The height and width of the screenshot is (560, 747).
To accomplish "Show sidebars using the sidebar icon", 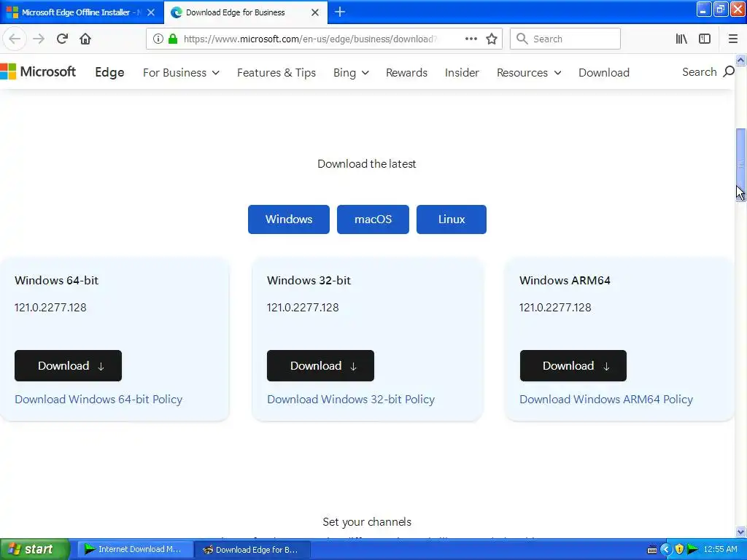I will pos(705,39).
